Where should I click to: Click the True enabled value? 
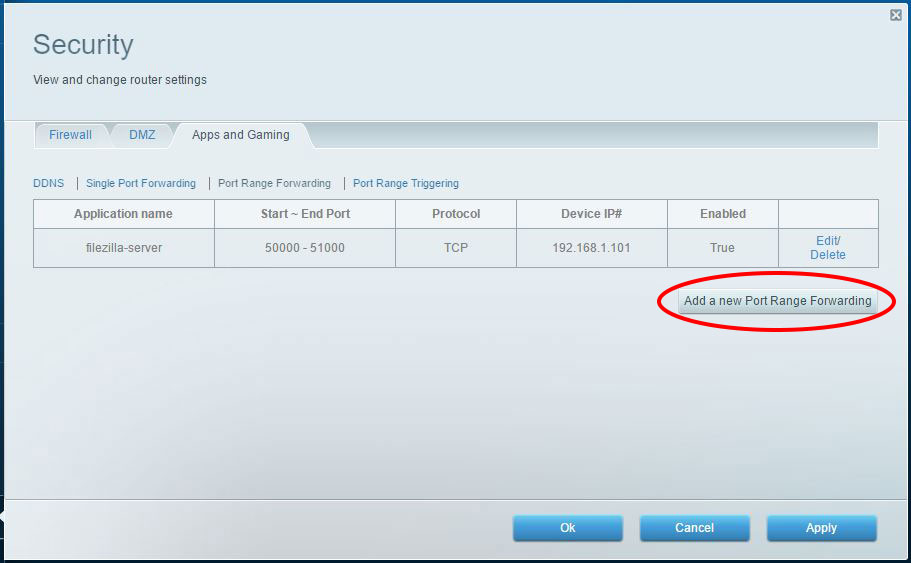point(722,248)
